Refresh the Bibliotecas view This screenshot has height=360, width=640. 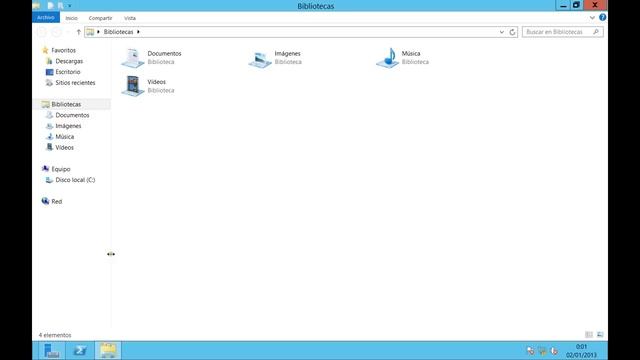512,32
